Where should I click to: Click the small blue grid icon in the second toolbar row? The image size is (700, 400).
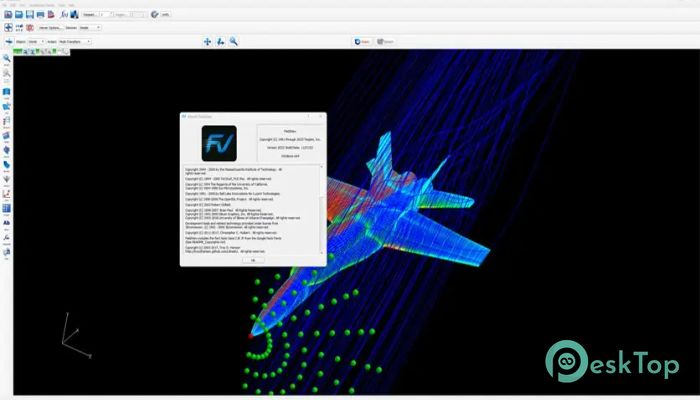(x=19, y=28)
